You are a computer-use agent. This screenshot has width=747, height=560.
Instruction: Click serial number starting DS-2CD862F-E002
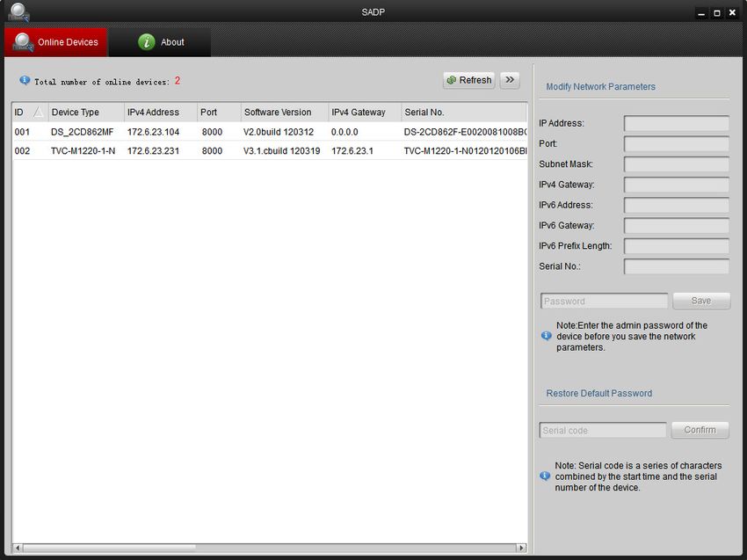tap(465, 132)
